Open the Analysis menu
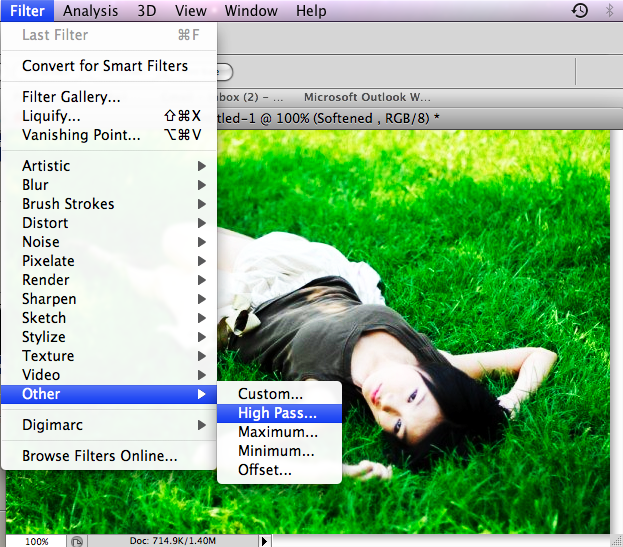 [x=90, y=11]
